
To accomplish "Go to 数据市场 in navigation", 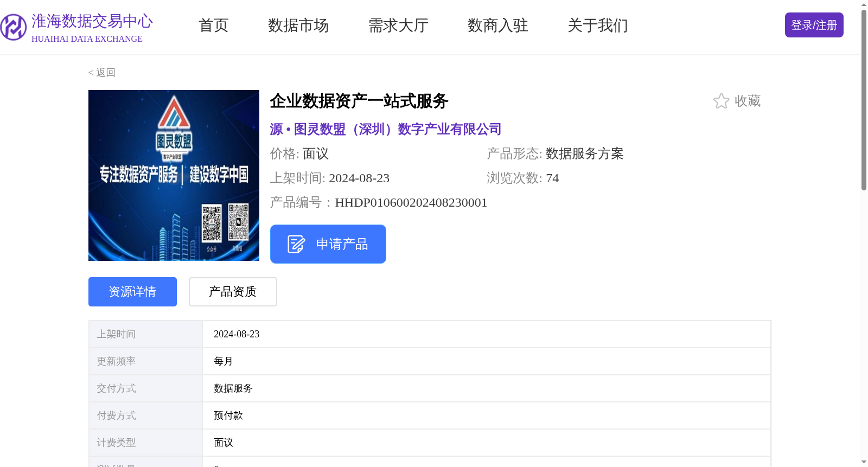I will point(298,25).
